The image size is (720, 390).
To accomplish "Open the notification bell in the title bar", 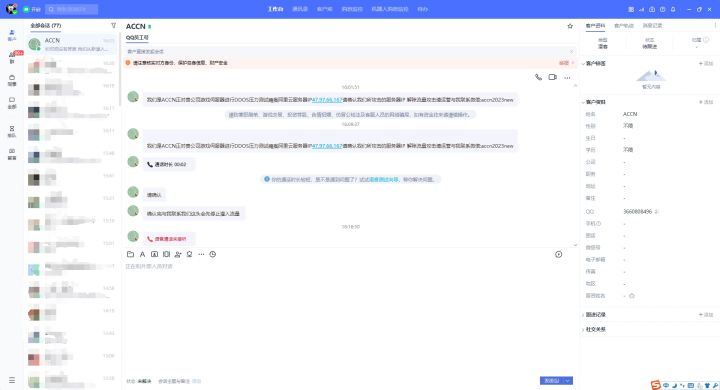I will pos(673,9).
